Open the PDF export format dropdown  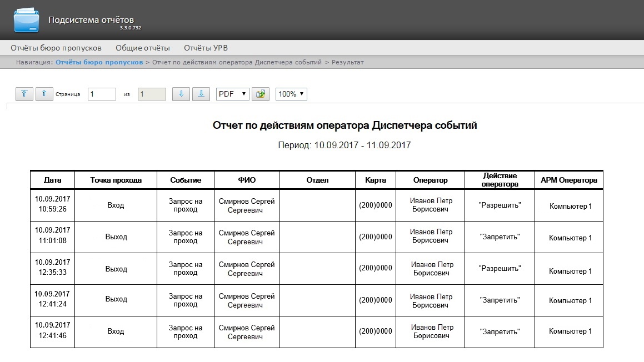[x=232, y=94]
